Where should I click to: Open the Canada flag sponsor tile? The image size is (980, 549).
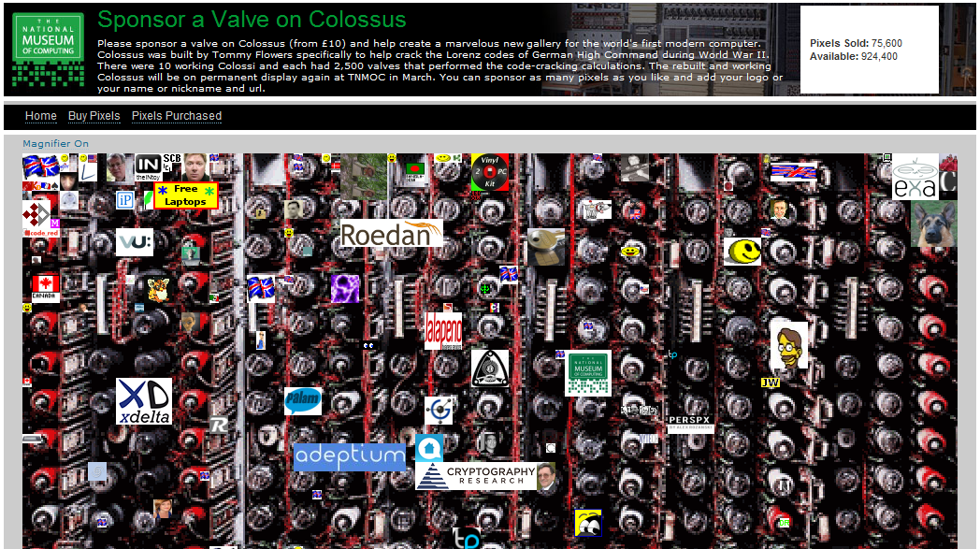pos(46,288)
